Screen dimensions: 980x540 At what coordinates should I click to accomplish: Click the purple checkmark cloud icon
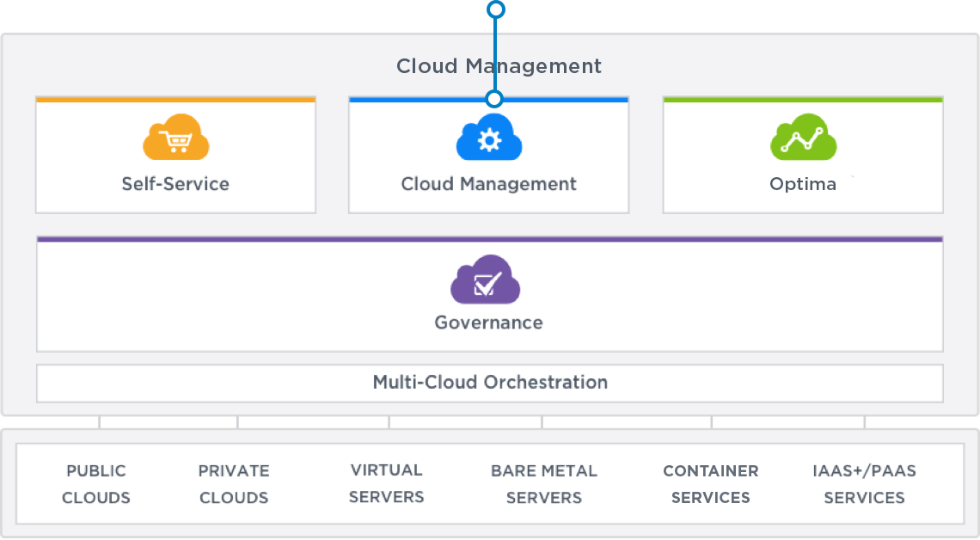(486, 280)
